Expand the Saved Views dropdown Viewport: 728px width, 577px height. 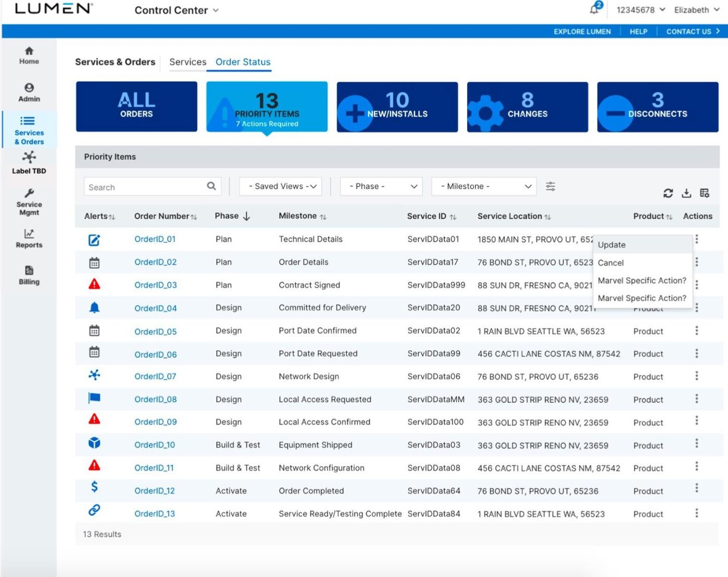pyautogui.click(x=281, y=186)
